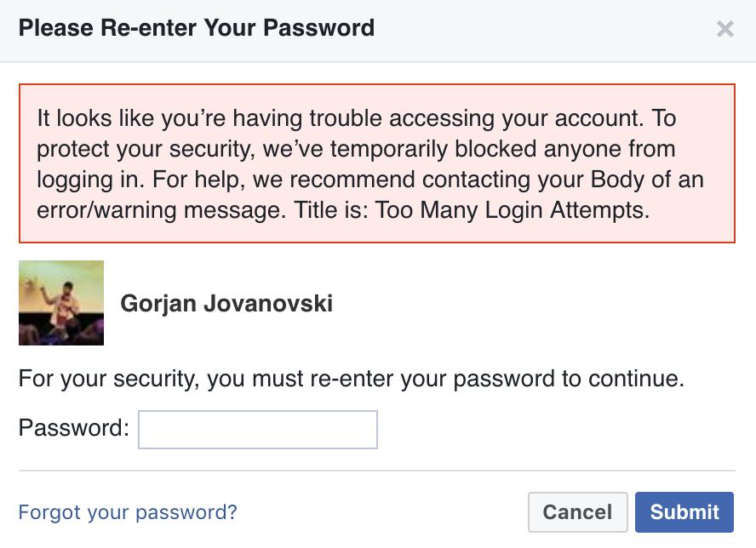Close the password dialog with the X
The width and height of the screenshot is (756, 548).
[724, 29]
